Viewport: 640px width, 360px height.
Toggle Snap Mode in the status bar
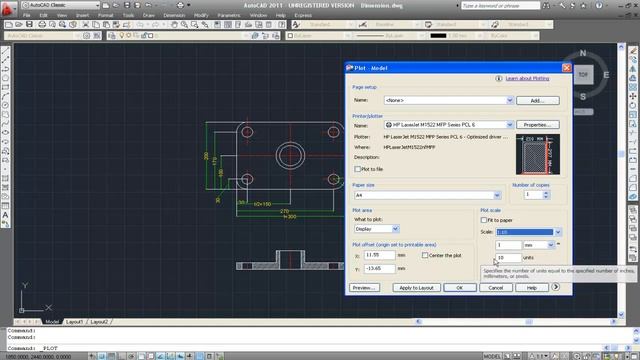(x=102, y=356)
